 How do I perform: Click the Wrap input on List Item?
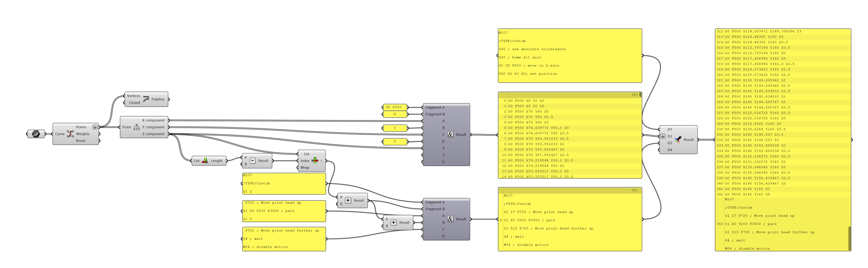(x=305, y=168)
